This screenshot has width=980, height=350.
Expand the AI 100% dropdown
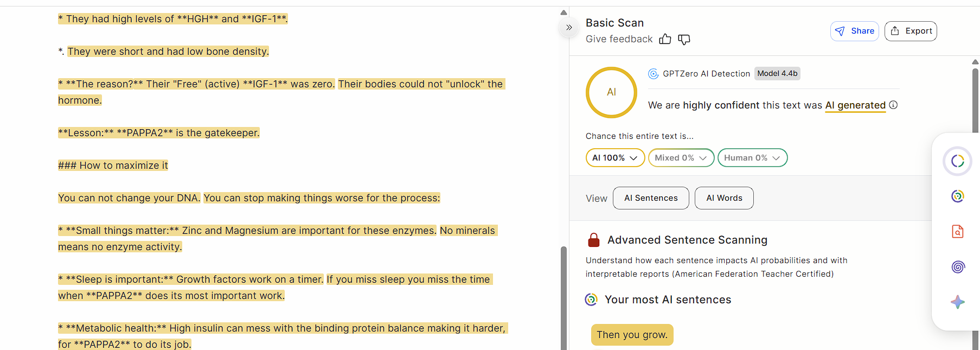615,158
